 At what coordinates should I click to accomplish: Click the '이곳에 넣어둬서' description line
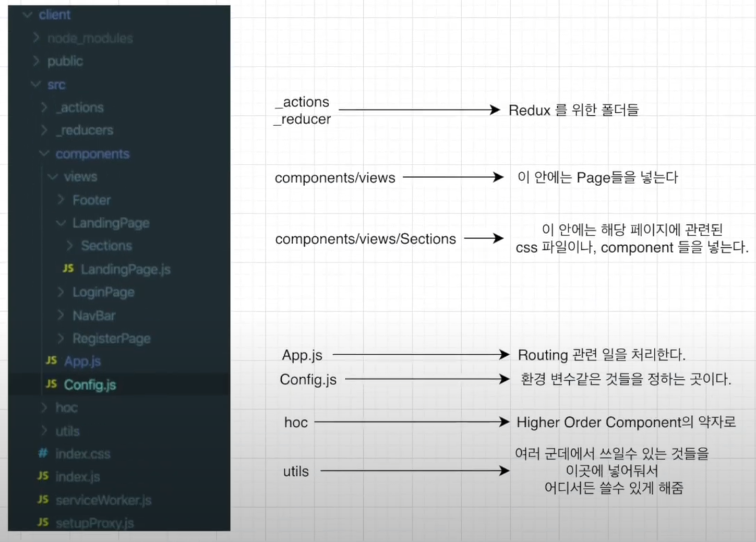[x=612, y=471]
